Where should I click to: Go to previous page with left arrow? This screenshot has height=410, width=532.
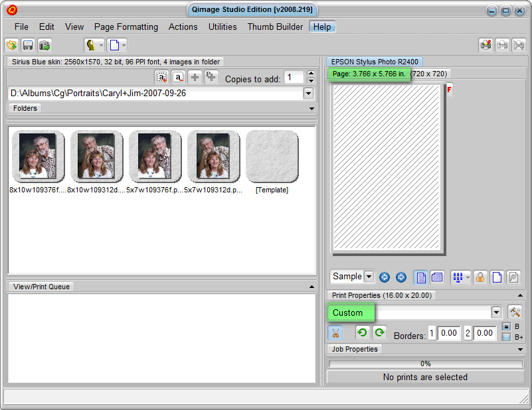384,277
